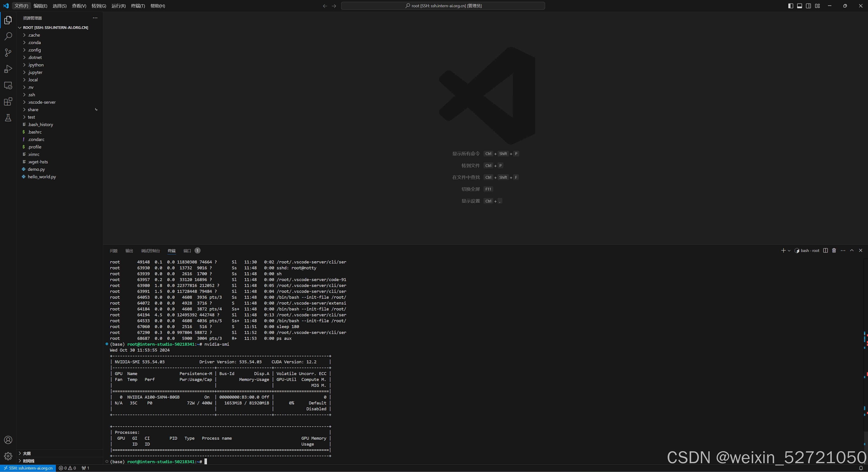Open the Search view in activity bar
Image resolution: width=868 pixels, height=472 pixels.
click(8, 36)
